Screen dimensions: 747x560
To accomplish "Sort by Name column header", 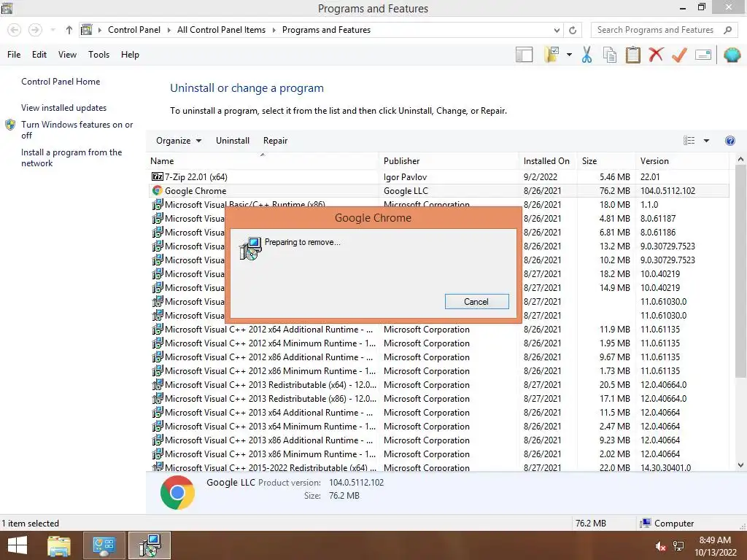I will (x=263, y=161).
